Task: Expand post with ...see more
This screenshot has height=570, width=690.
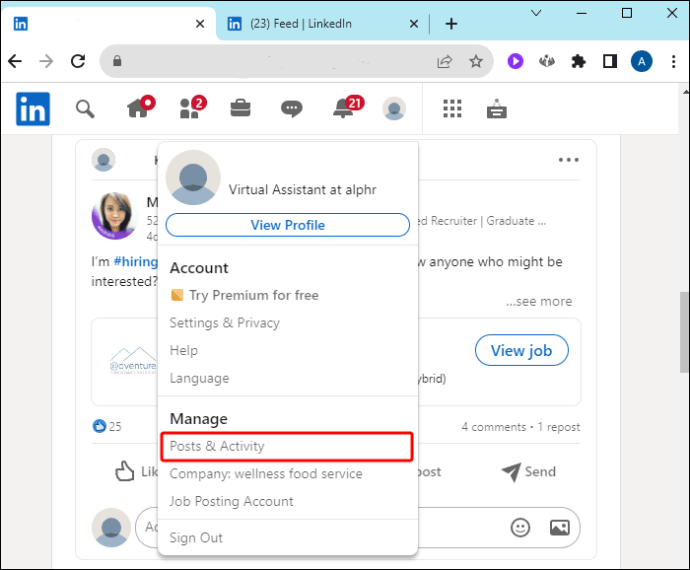Action: (x=539, y=302)
